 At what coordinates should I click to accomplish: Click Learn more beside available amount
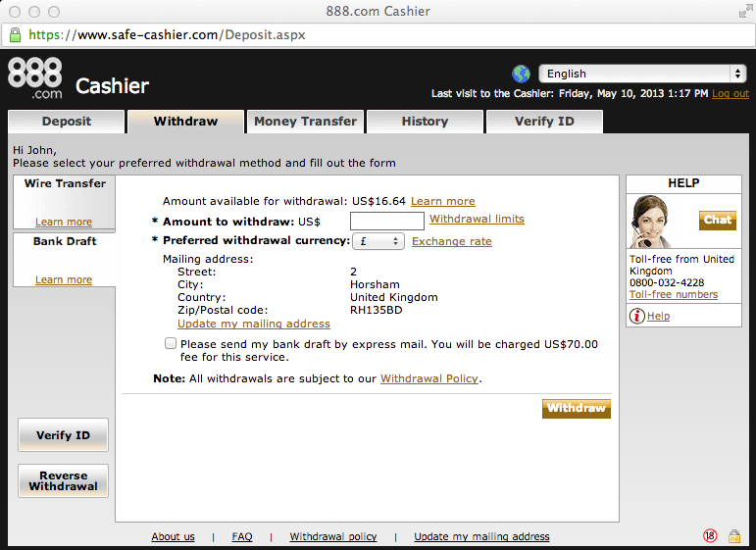(x=443, y=202)
